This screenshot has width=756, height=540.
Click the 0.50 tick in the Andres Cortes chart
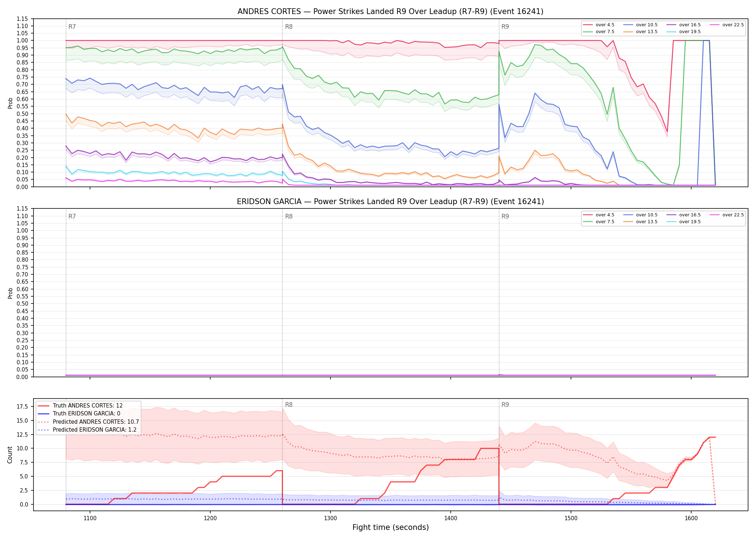22,114
